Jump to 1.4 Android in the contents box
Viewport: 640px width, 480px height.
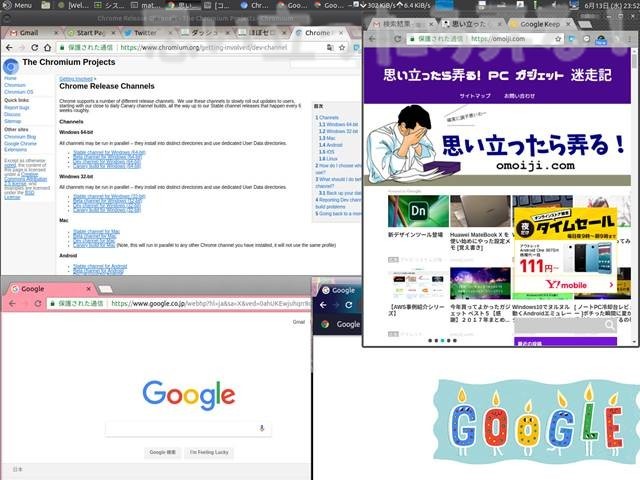[331, 145]
